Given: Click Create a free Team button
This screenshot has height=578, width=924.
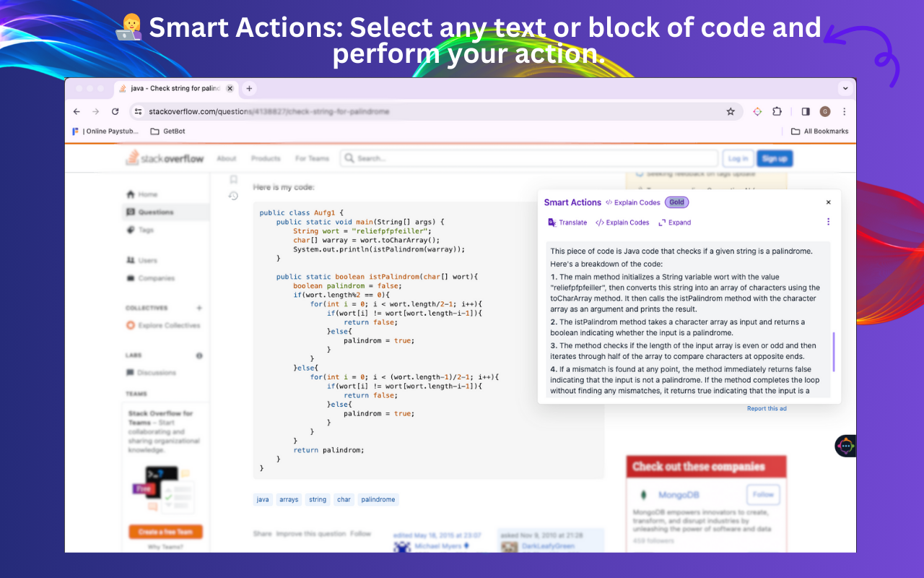Looking at the screenshot, I should [x=165, y=532].
